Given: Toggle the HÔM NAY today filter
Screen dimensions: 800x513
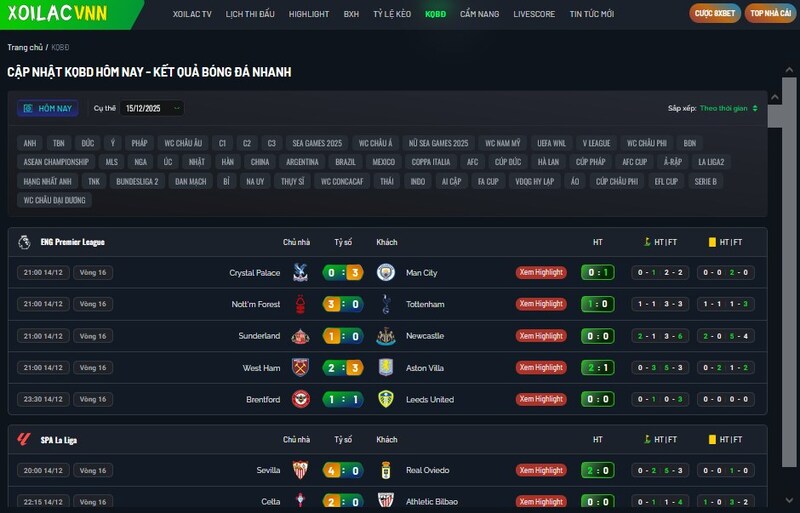Looking at the screenshot, I should click(47, 108).
